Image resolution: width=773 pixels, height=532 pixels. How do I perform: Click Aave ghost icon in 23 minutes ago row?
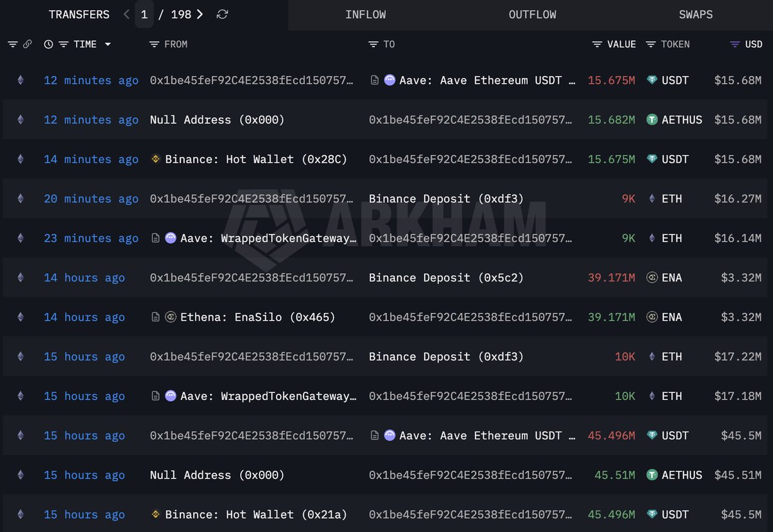[171, 238]
